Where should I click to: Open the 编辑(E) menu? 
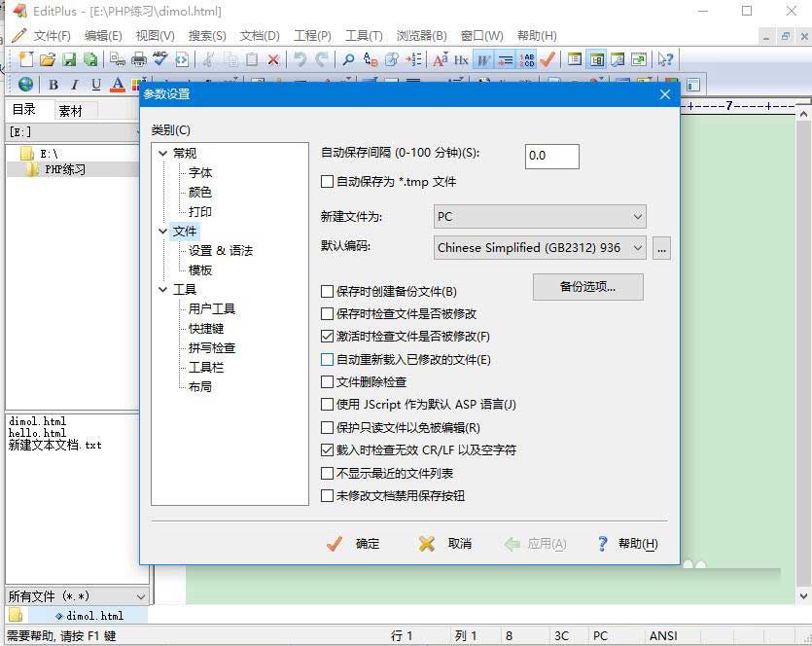(103, 36)
